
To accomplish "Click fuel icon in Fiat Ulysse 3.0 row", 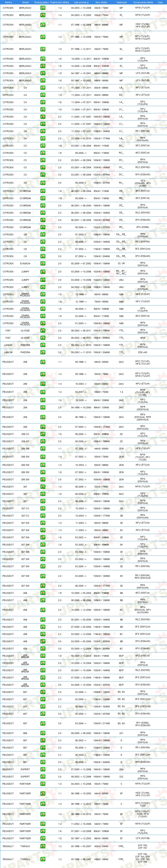I will [x=42, y=338].
